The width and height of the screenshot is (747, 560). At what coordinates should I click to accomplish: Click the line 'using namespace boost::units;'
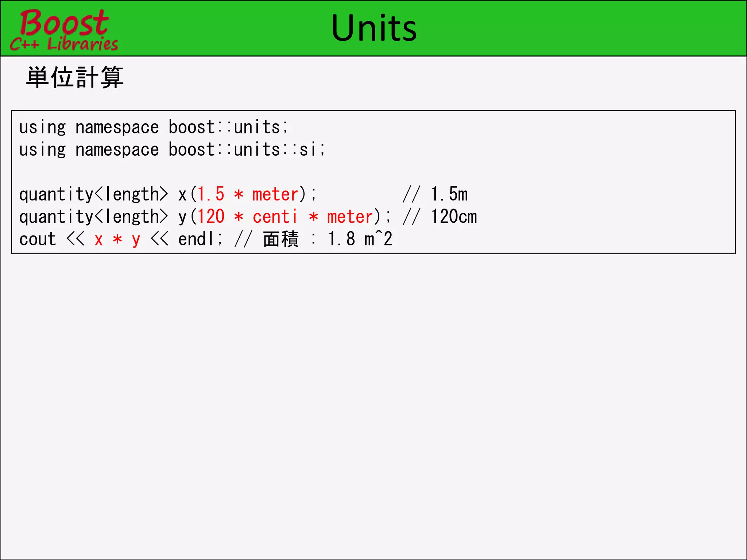154,127
